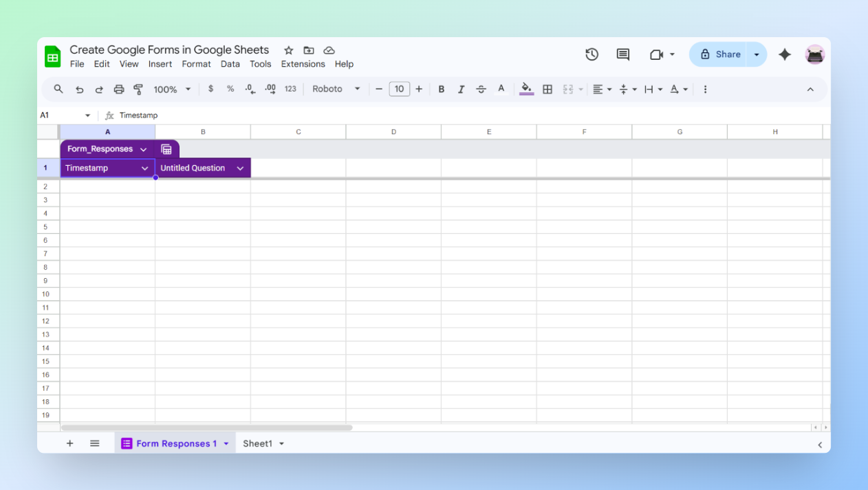
Task: Switch to the Sheet1 tab
Action: coord(258,444)
